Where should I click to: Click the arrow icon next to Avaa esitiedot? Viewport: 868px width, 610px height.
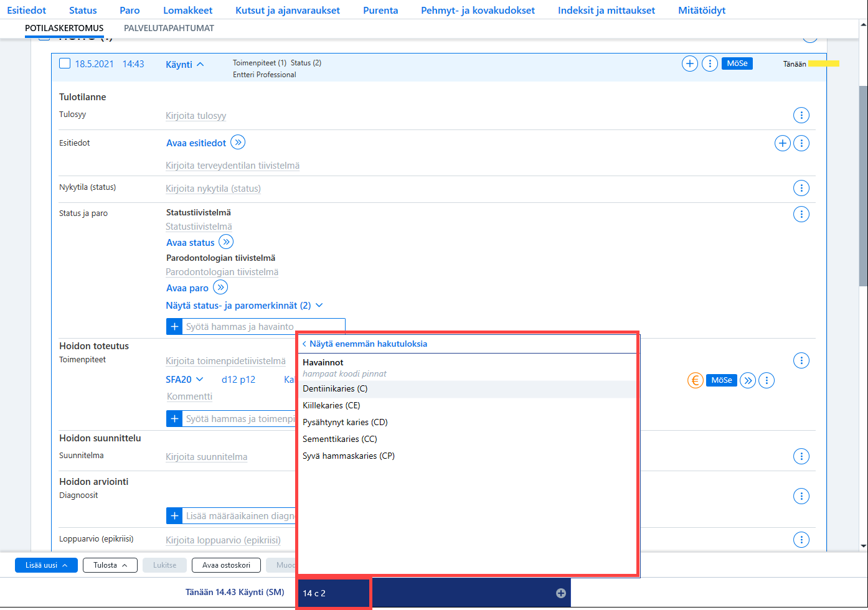point(238,142)
